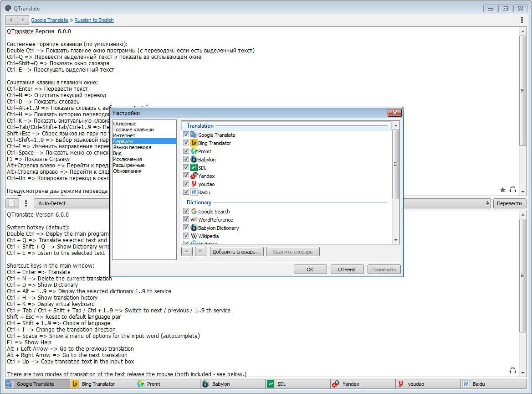Listen to source text with headphones icon
Screen dimensions: 532x394
513,190
